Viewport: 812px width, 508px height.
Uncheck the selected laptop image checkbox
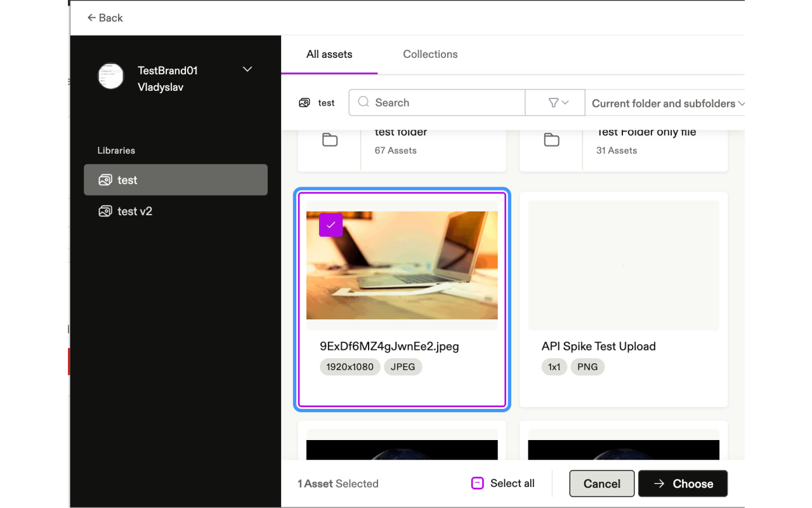(331, 225)
